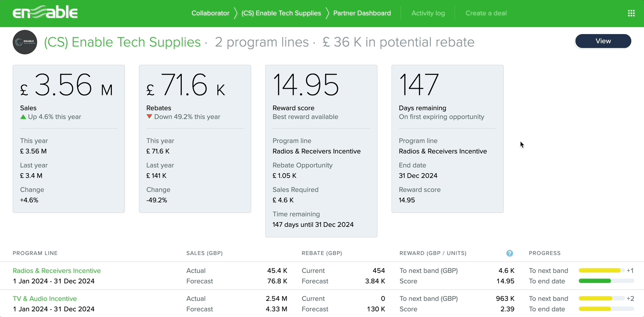Open the Activity log tab

(x=428, y=13)
